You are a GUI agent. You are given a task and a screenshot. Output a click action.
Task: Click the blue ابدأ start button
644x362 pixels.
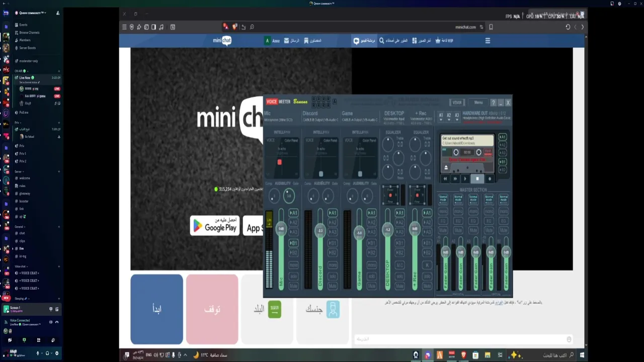coord(156,309)
